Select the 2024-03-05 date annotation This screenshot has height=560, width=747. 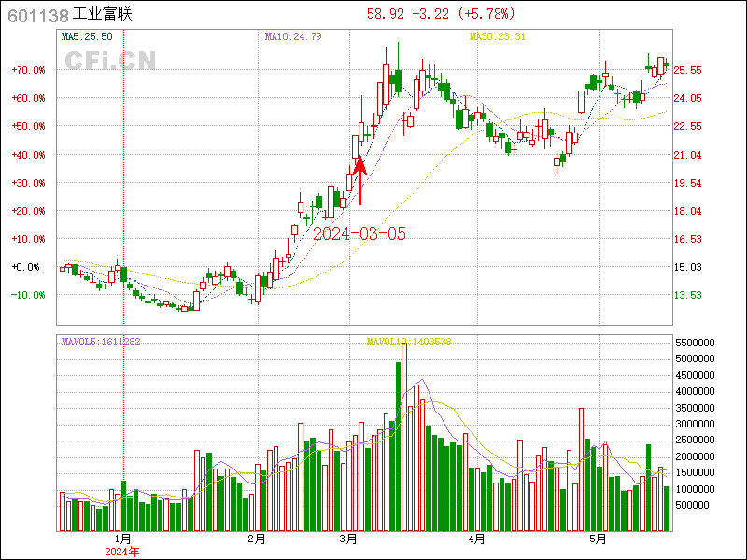[359, 234]
